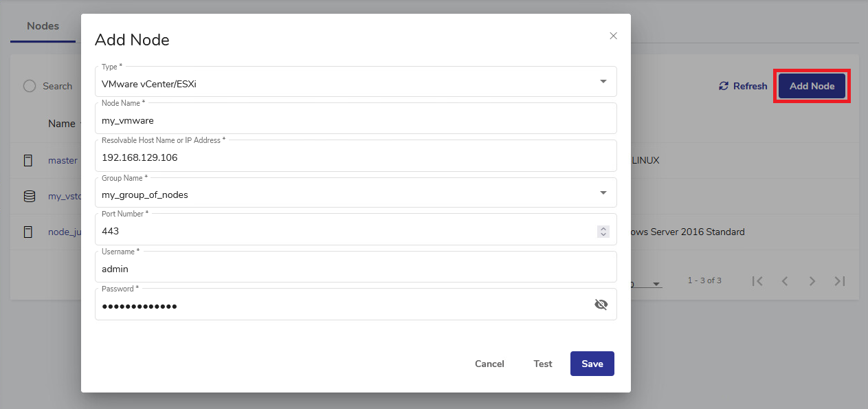Click the master node server icon
The height and width of the screenshot is (409, 868).
point(29,160)
